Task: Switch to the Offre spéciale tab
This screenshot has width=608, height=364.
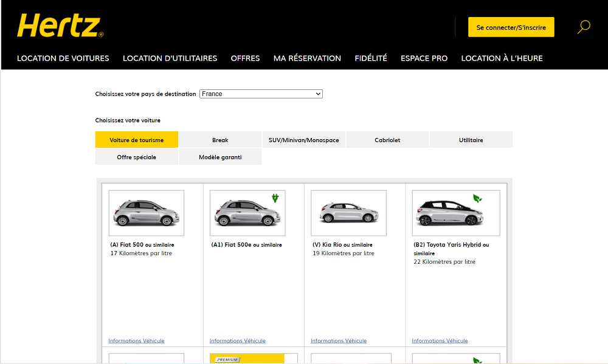Action: pyautogui.click(x=136, y=157)
